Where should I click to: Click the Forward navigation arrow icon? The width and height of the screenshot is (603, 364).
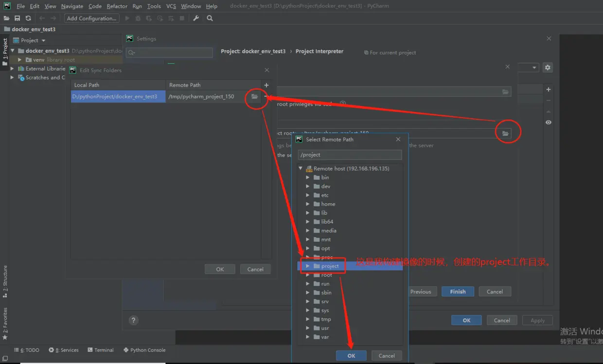pos(53,18)
